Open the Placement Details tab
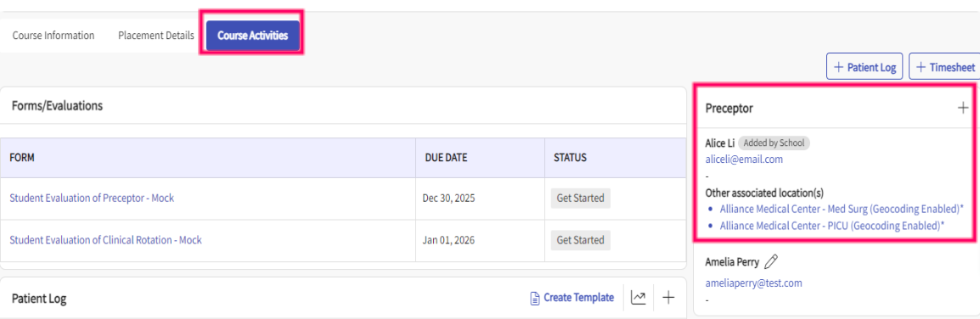980x319 pixels. [x=155, y=36]
